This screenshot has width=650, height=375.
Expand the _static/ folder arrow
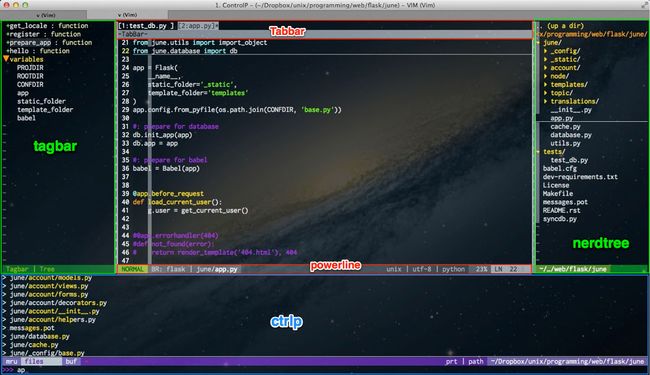pyautogui.click(x=546, y=59)
